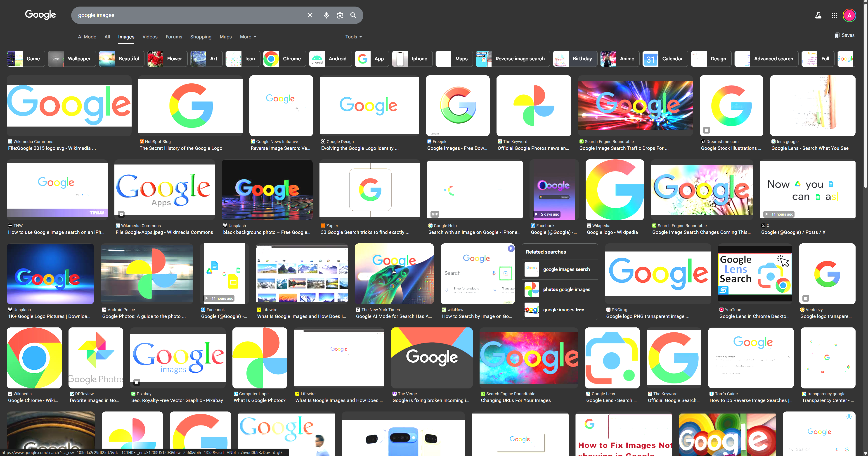
Task: Expand the Tools filter dropdown
Action: coord(353,37)
